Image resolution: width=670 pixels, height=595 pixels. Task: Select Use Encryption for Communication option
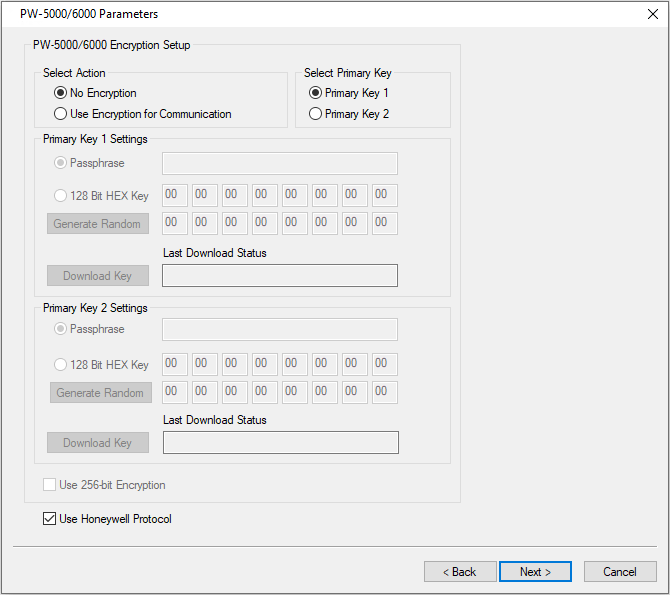point(61,114)
